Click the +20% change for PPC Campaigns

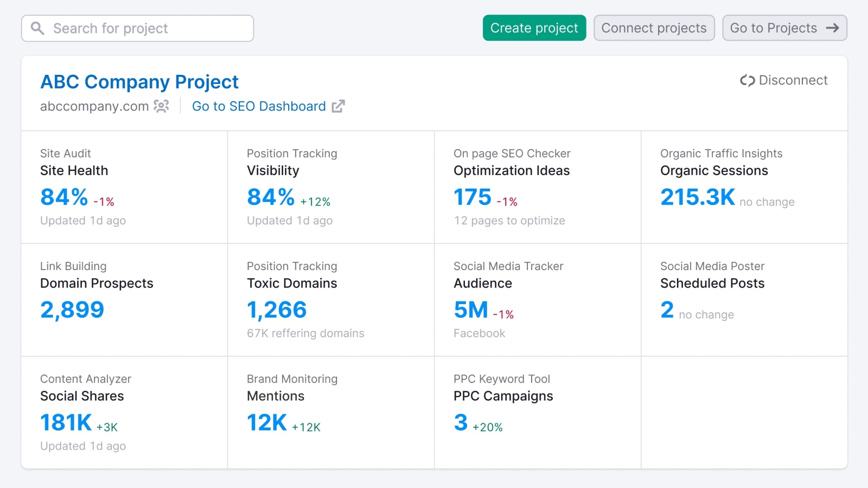point(488,427)
